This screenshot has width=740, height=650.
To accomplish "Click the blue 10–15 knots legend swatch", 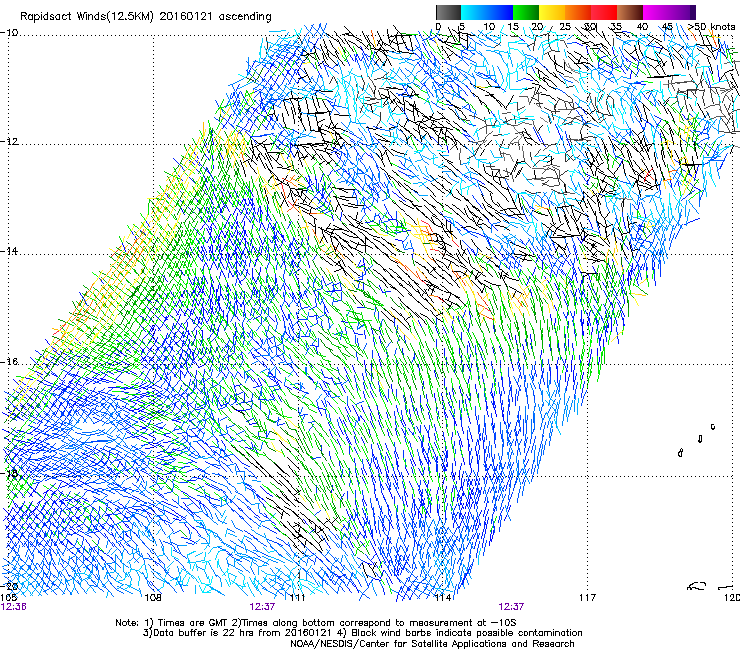I will 500,12.
